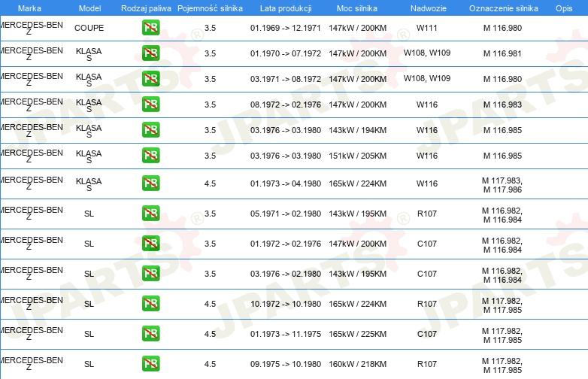Select the power value 160kW / 218KM

[x=357, y=364]
